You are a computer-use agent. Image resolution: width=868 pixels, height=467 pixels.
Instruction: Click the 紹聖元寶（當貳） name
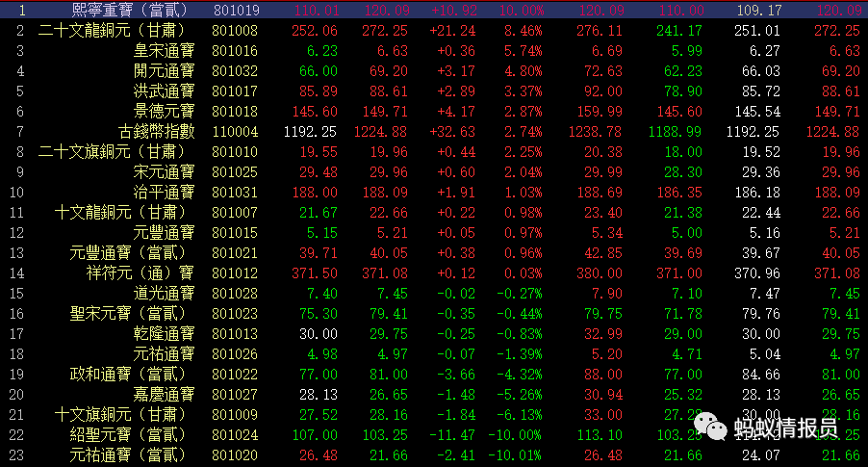point(128,435)
